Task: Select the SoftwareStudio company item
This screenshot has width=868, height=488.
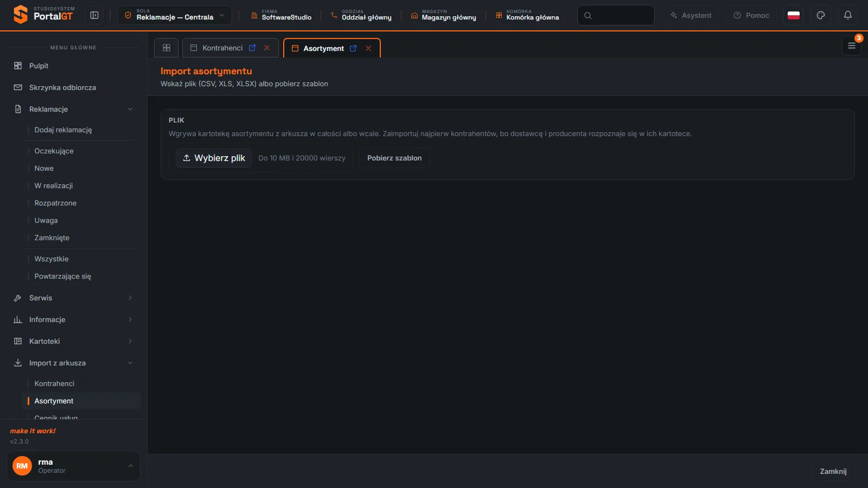Action: 281,15
